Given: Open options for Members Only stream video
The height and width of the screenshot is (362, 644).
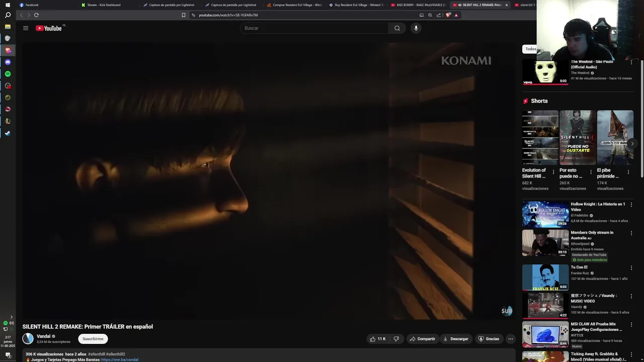Looking at the screenshot, I should click(x=631, y=233).
